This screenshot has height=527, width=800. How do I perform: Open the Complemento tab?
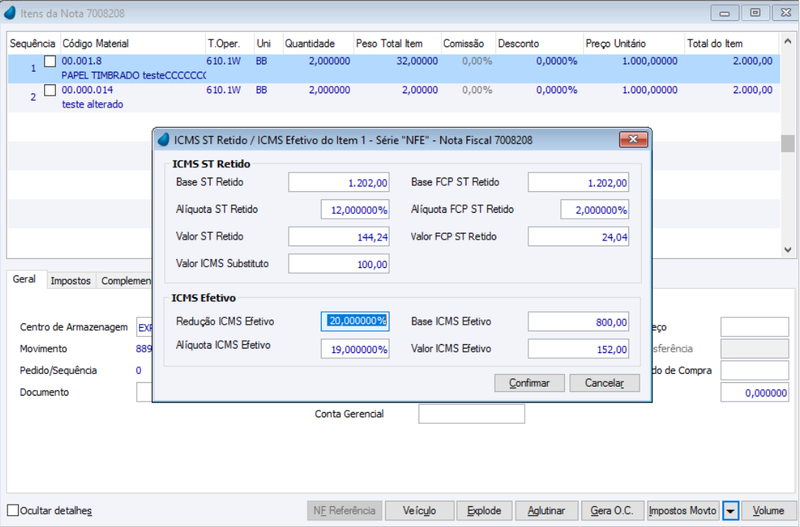coord(125,281)
